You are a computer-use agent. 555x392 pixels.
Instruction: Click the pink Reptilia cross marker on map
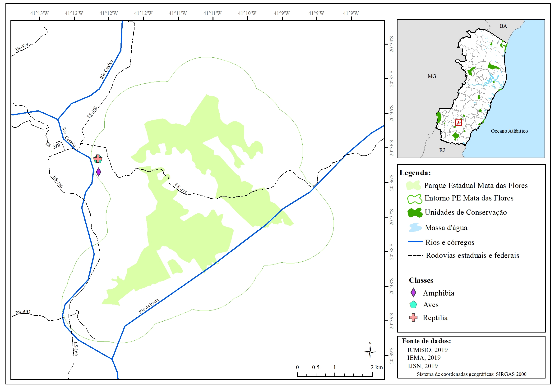coord(98,159)
